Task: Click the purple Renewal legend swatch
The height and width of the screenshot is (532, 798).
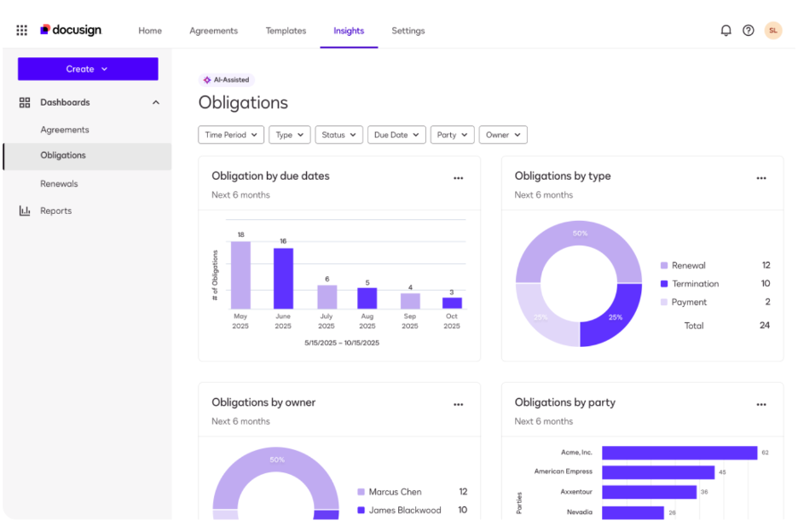Action: click(x=664, y=265)
